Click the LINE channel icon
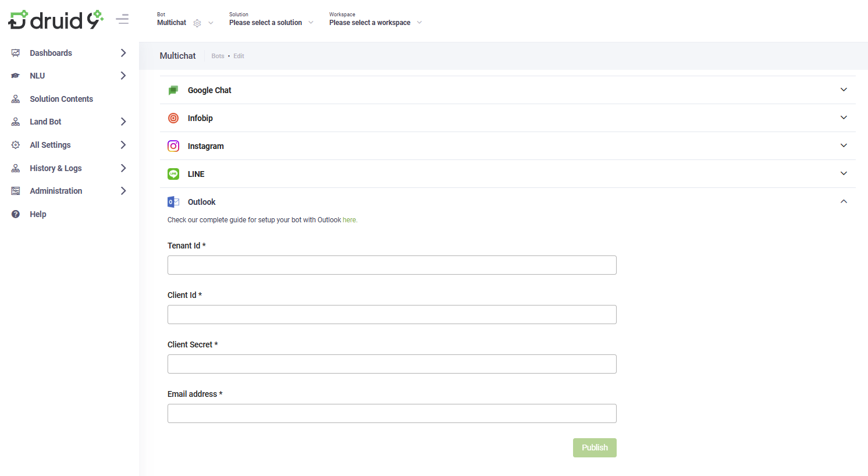868x476 pixels. 173,174
